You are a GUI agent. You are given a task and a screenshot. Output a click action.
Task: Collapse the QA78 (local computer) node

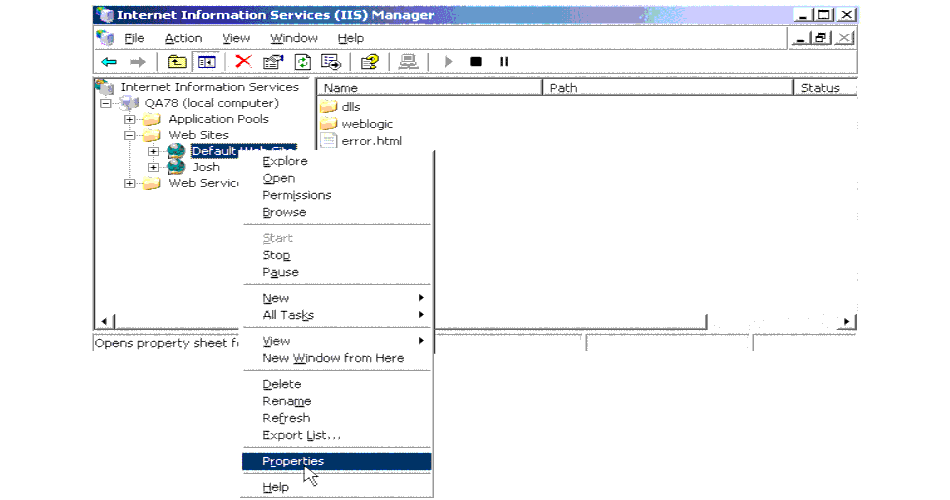[x=106, y=104]
